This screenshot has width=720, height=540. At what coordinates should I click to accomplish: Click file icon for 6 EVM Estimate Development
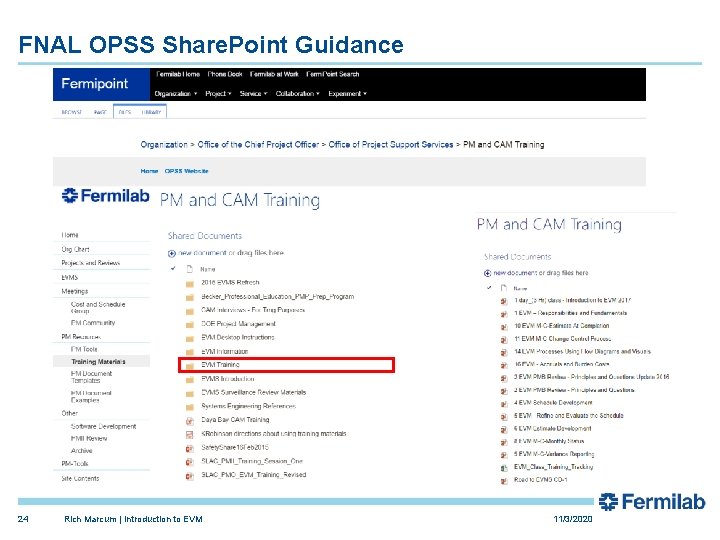point(504,429)
